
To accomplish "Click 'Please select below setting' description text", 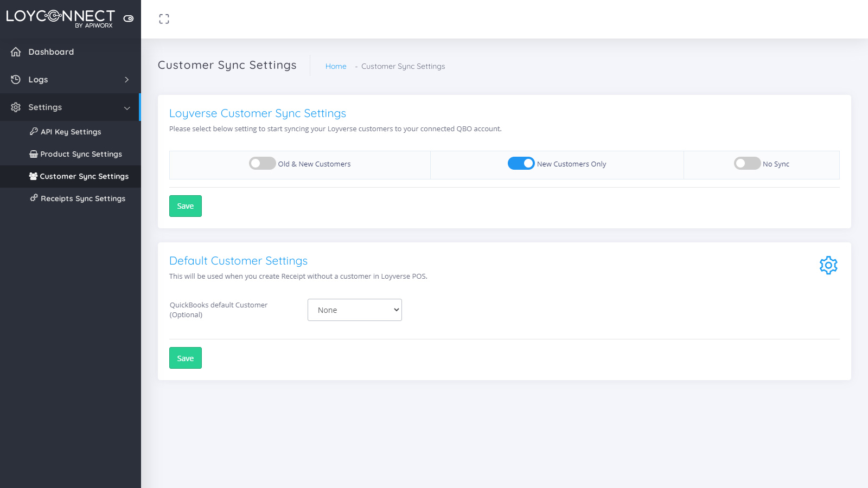I will click(x=335, y=129).
